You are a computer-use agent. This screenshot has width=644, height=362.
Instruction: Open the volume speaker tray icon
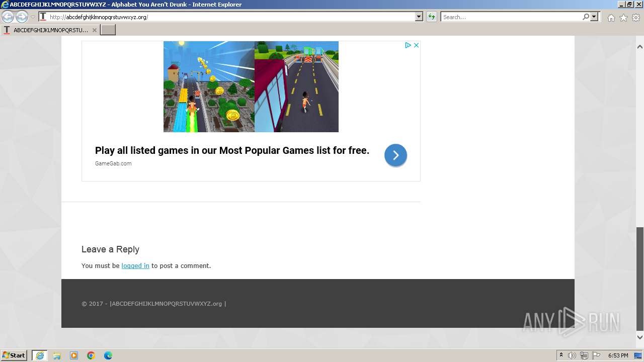572,355
